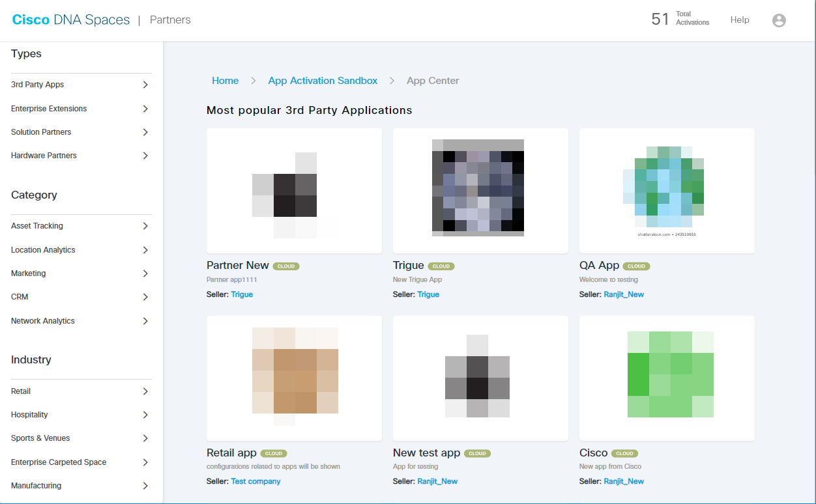Viewport: 816px width, 504px height.
Task: Select Hardware Partners type filter
Action: (44, 156)
